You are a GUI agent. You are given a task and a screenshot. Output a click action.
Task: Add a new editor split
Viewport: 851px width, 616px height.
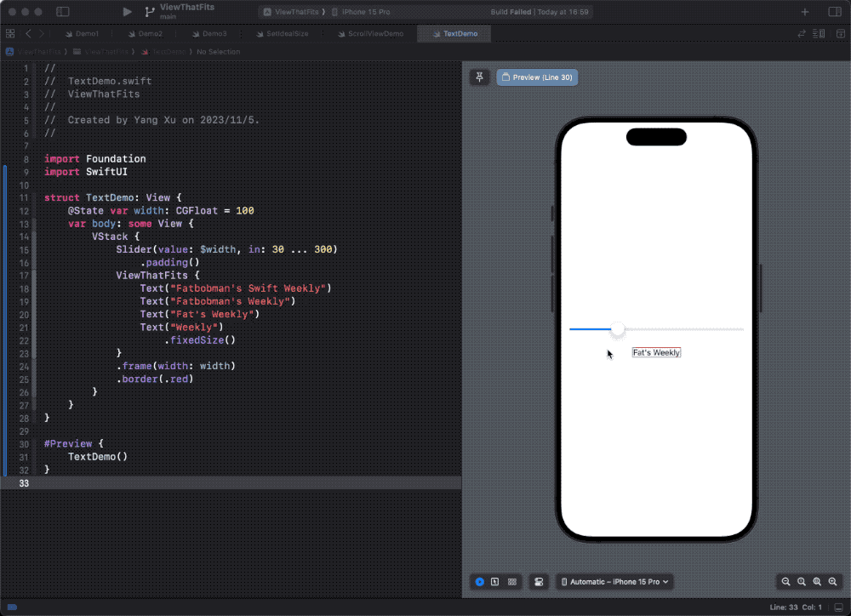pyautogui.click(x=840, y=33)
